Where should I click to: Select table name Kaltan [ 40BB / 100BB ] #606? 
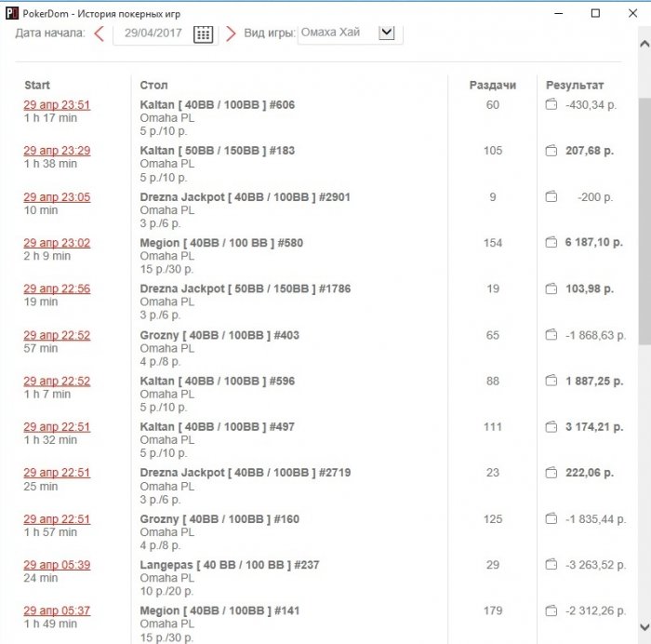217,105
